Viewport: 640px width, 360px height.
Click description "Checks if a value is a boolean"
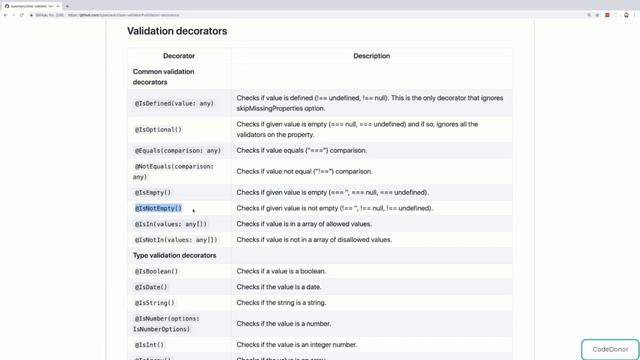(x=281, y=271)
